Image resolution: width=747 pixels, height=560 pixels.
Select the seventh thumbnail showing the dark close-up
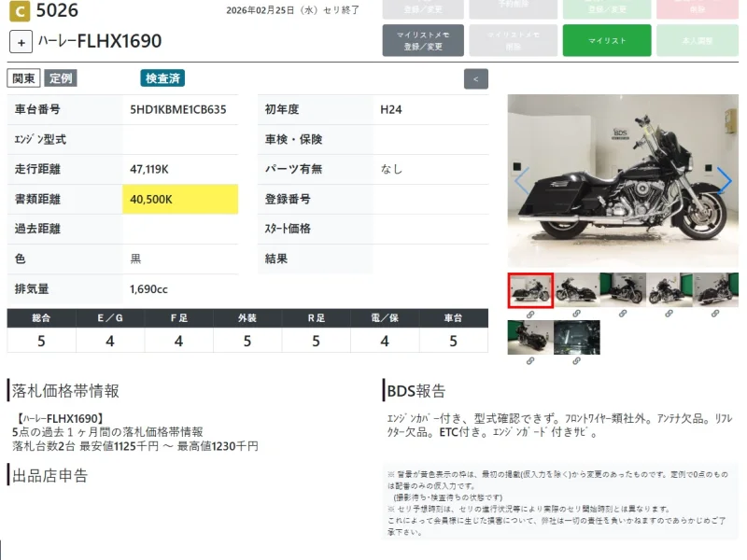tap(576, 337)
